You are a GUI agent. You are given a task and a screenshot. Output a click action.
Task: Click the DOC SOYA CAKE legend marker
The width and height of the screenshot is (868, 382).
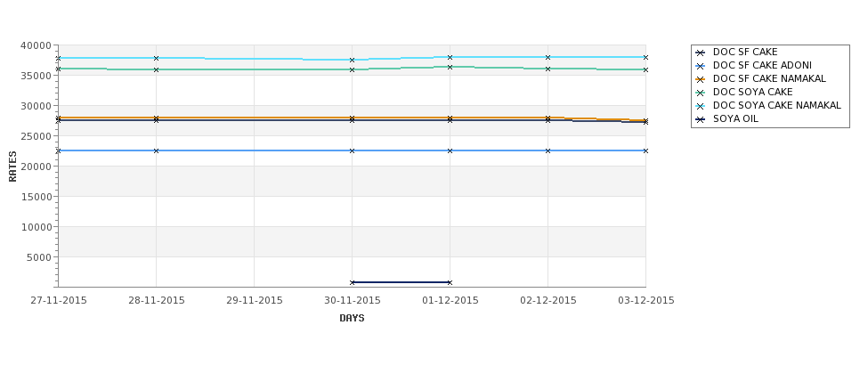(x=701, y=93)
